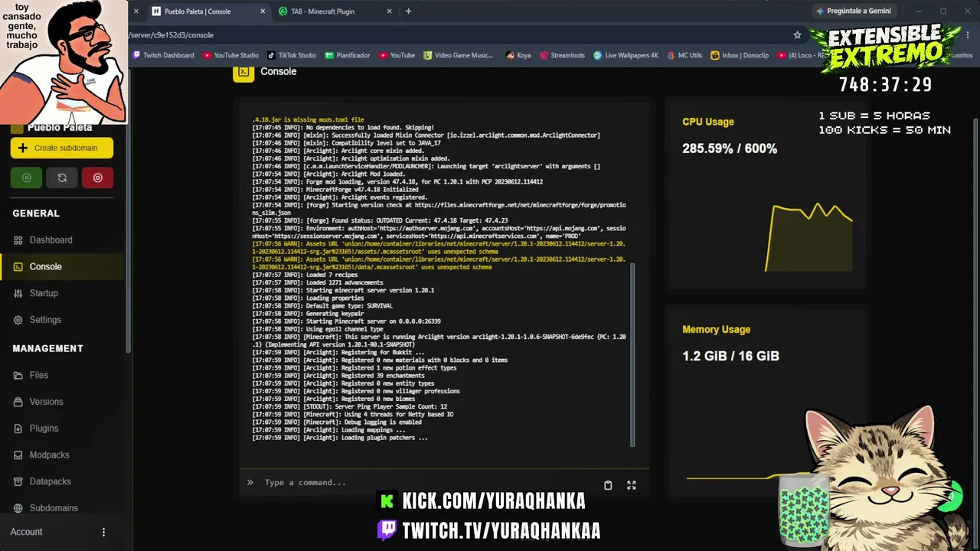Open the Modpacks page
The image size is (980, 551).
[x=49, y=455]
